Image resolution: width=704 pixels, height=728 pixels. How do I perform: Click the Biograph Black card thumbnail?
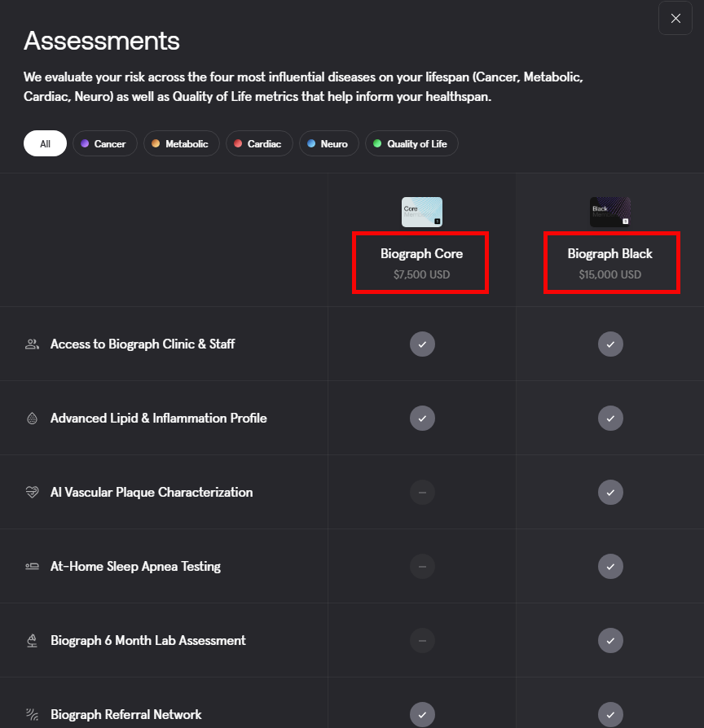tap(610, 213)
